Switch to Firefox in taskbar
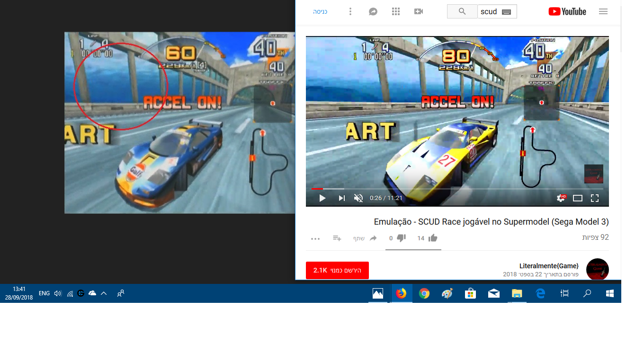The height and width of the screenshot is (364, 644). (401, 293)
